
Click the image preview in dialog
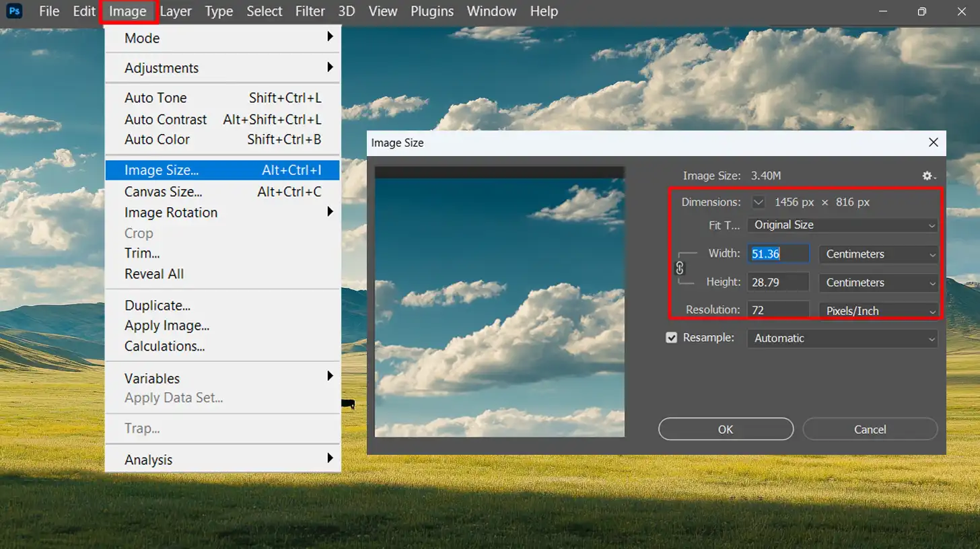coord(499,302)
